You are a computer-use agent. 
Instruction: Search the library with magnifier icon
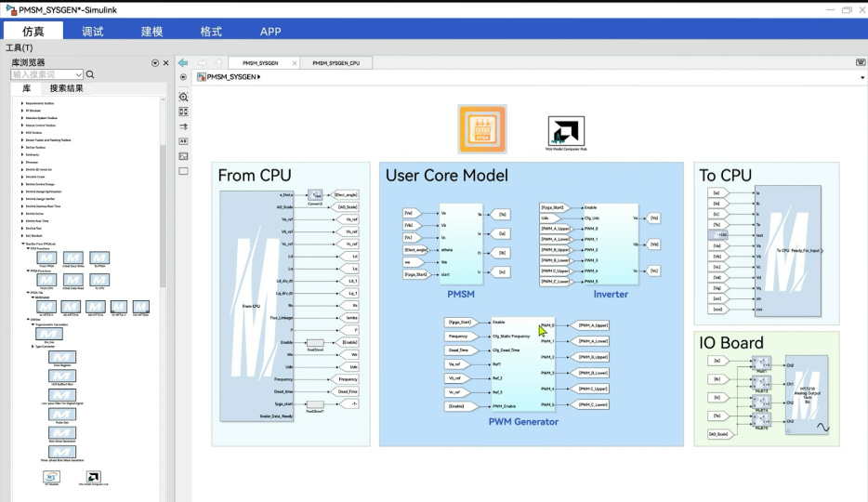[x=90, y=74]
